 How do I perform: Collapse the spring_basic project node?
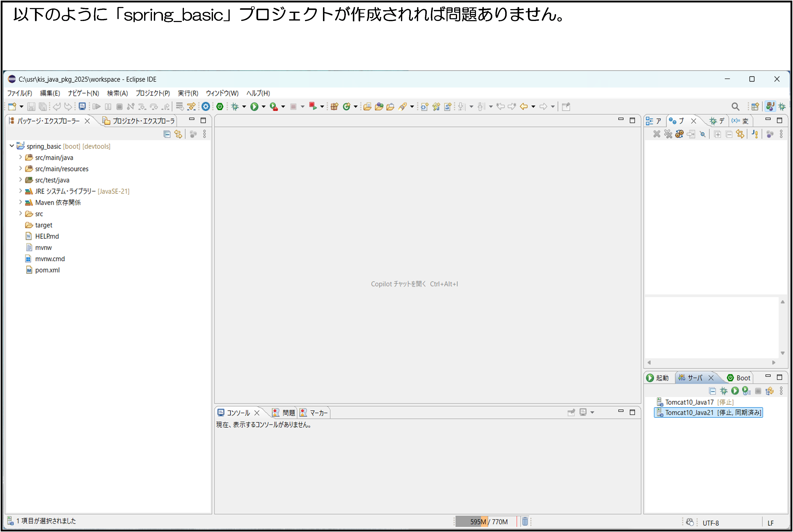click(12, 146)
